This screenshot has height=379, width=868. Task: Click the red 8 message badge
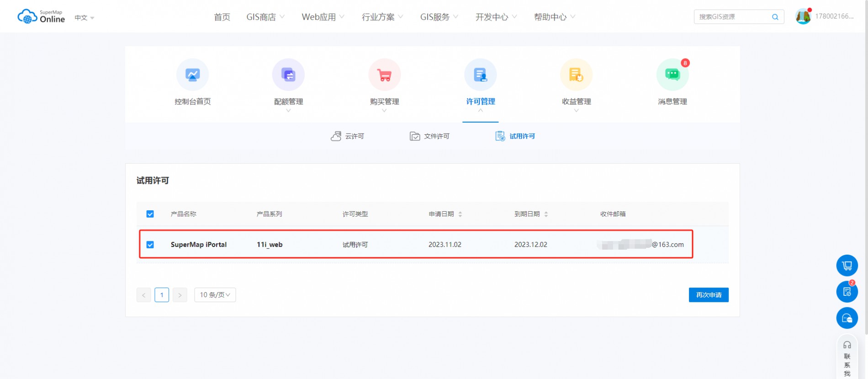(685, 63)
